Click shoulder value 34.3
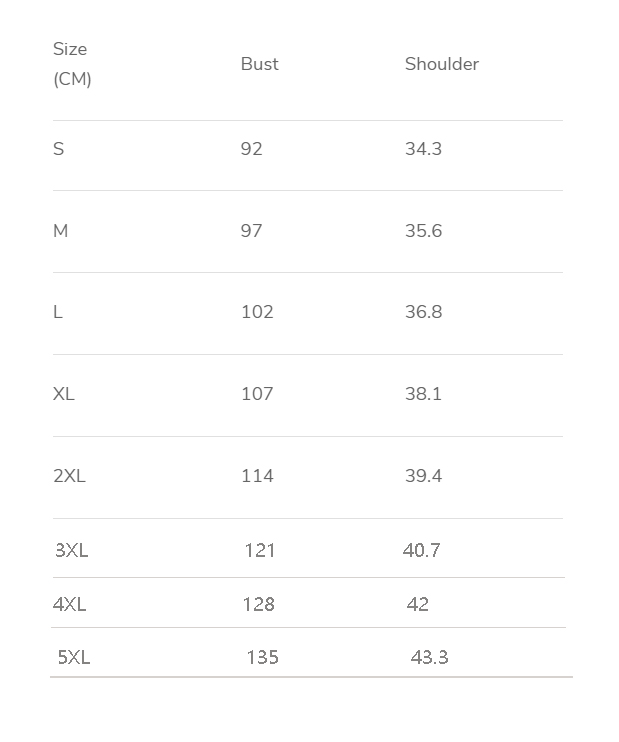This screenshot has width=619, height=742. 423,149
